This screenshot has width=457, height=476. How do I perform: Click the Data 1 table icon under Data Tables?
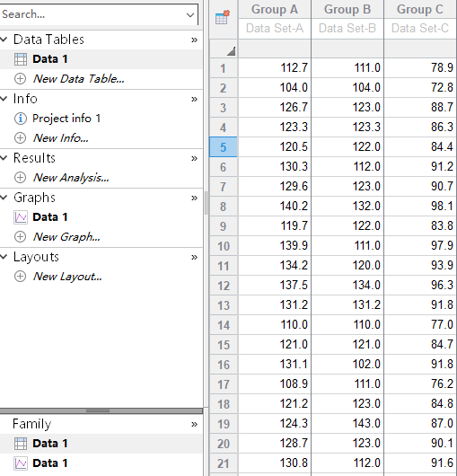[x=21, y=59]
